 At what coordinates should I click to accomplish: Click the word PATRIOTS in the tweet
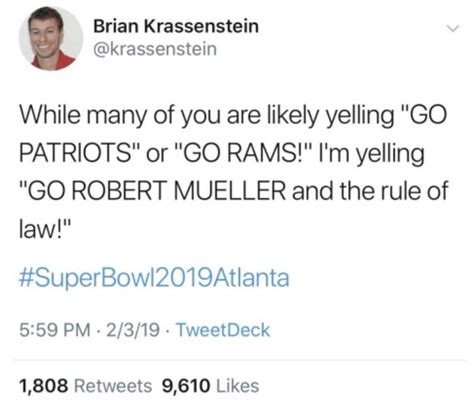coord(75,154)
